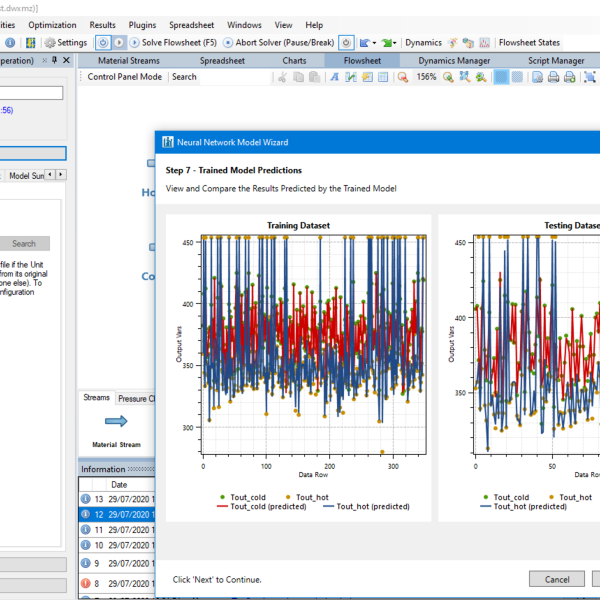Click the Paste icon in flowsheet toolbar

(314, 77)
